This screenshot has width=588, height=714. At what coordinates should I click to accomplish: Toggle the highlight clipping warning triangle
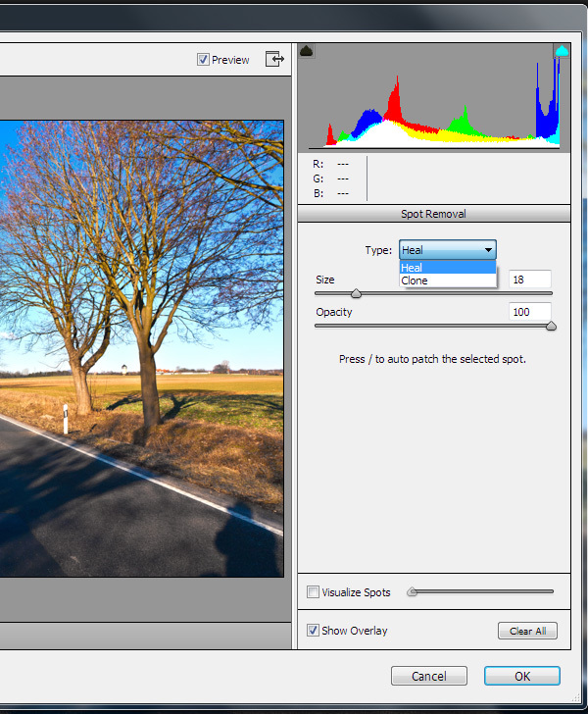(x=562, y=50)
